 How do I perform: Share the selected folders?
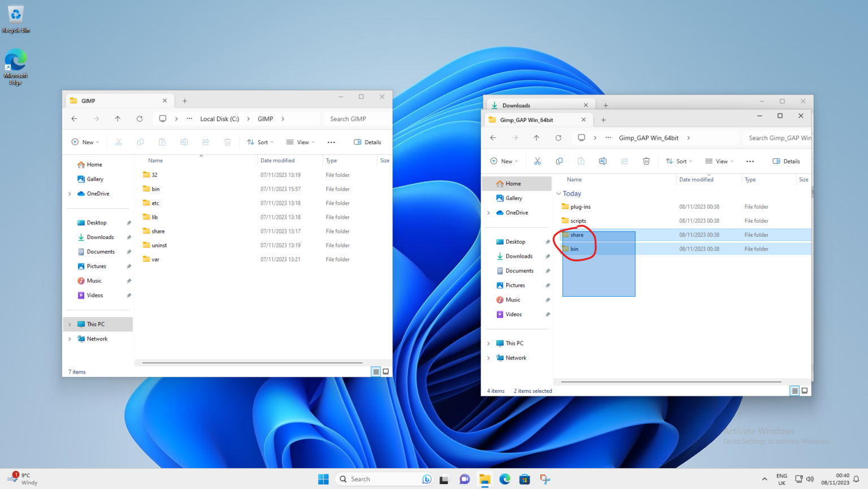point(624,161)
